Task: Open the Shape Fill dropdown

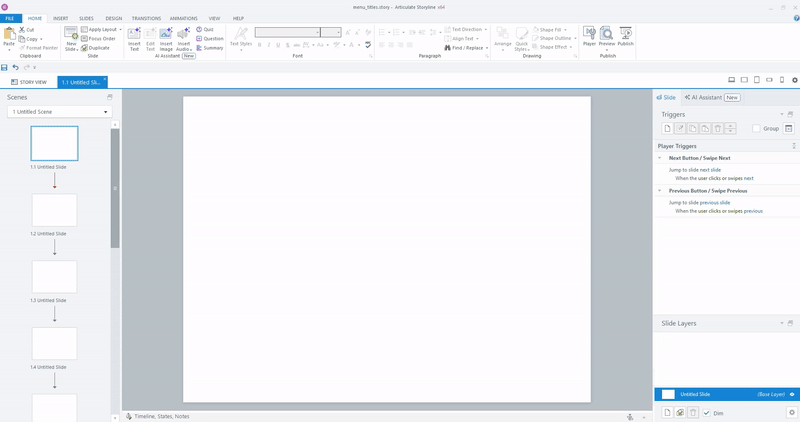Action: [550, 30]
